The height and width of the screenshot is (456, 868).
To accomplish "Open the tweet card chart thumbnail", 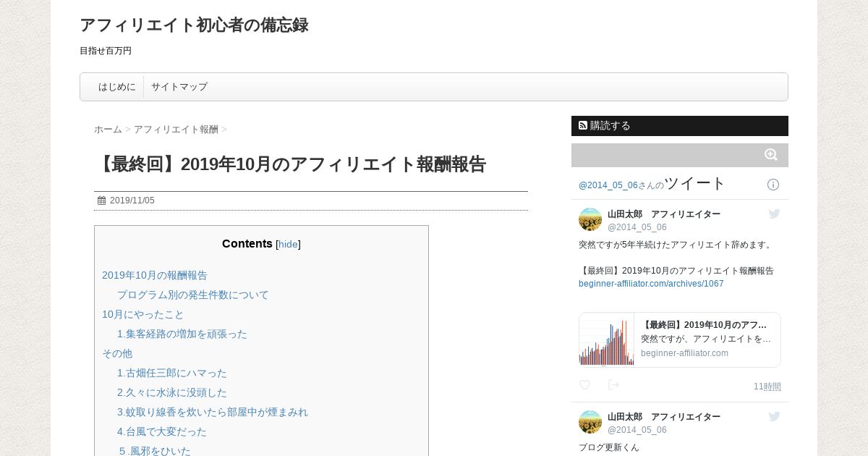I will click(607, 340).
